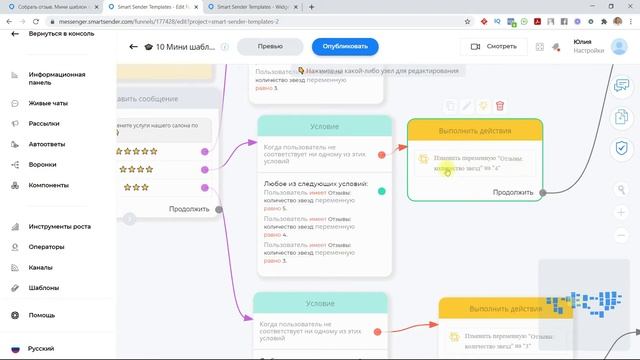Click the back arrow next to funnel title

[x=133, y=47]
